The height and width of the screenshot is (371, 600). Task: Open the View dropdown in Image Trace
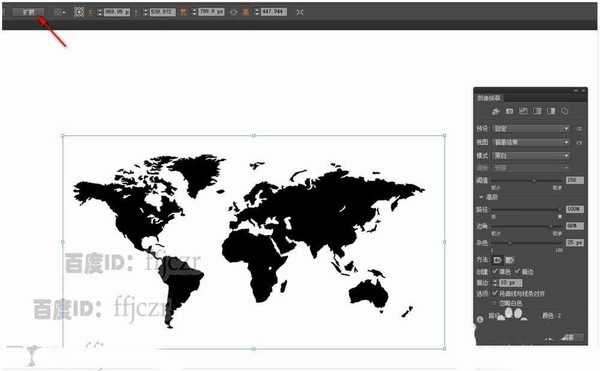(531, 142)
